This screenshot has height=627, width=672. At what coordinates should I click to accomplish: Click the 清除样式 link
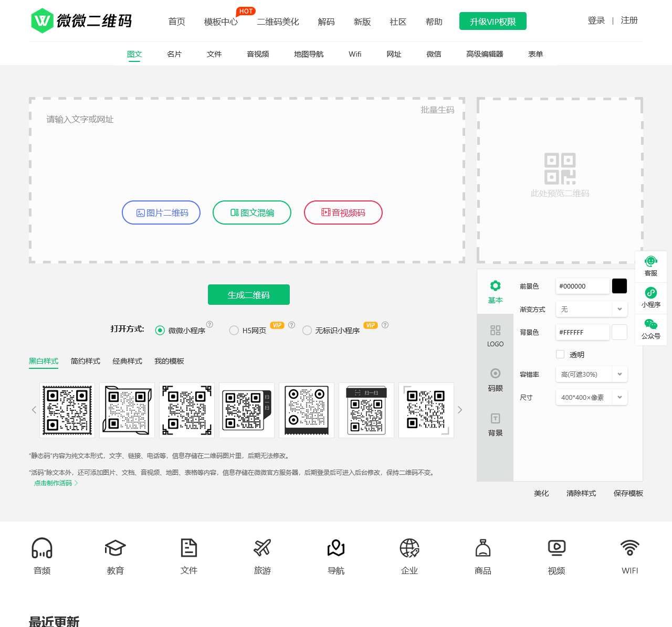[581, 493]
